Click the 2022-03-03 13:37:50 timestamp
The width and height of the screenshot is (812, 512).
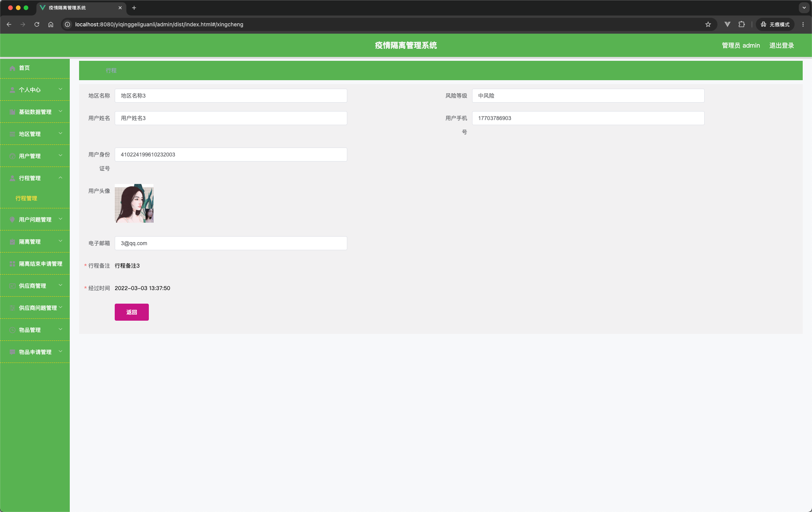pyautogui.click(x=142, y=288)
